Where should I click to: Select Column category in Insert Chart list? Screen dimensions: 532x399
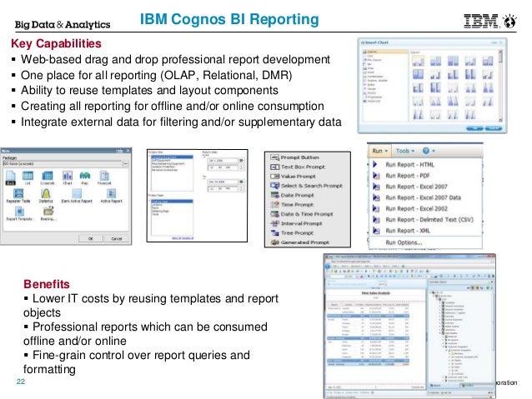coord(384,52)
